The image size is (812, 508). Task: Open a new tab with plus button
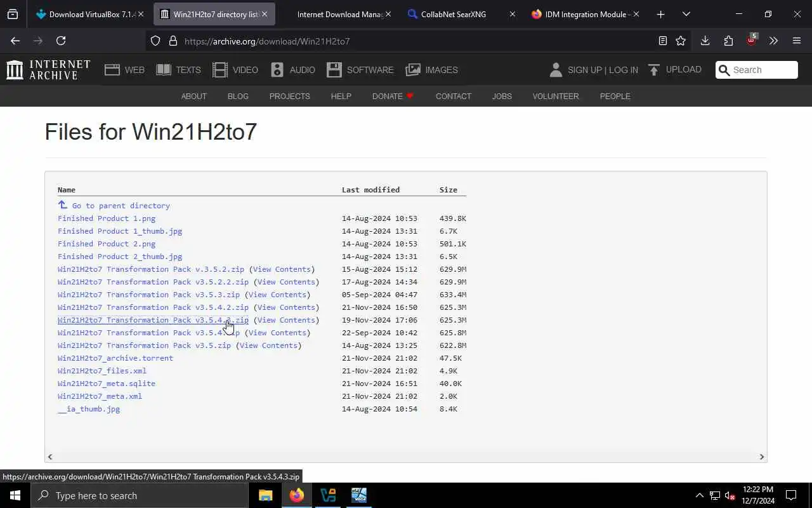tap(660, 14)
